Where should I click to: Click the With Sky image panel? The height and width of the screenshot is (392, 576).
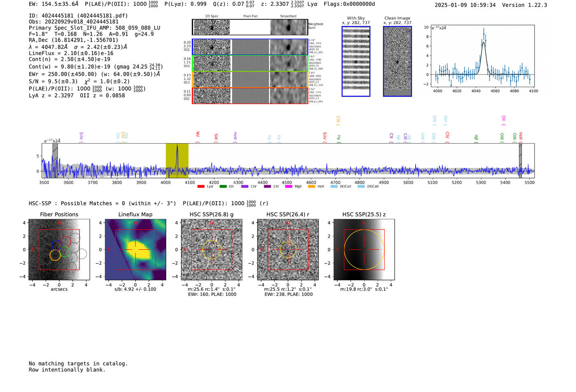tap(356, 61)
